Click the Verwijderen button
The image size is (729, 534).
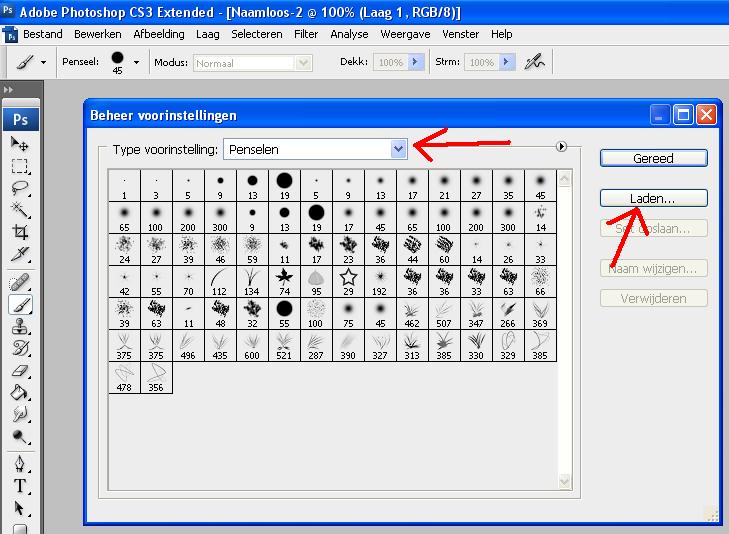(x=654, y=298)
